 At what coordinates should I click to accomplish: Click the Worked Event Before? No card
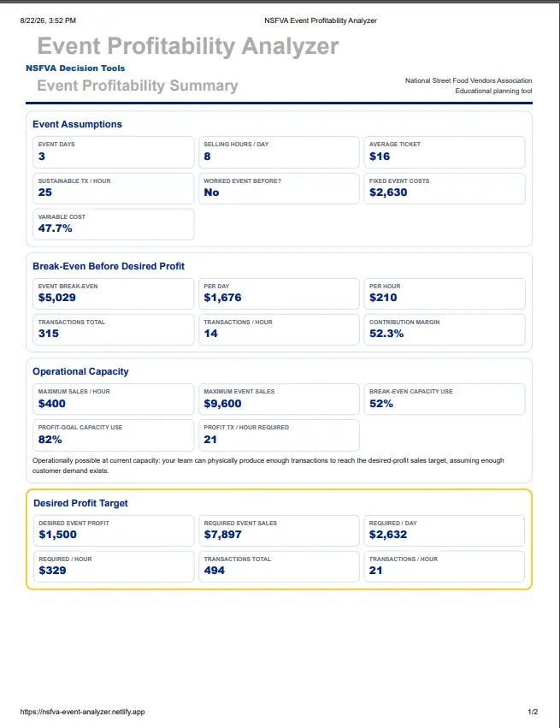click(279, 188)
